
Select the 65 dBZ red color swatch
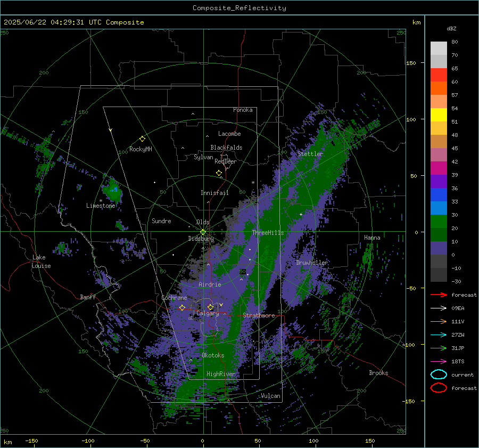tap(439, 75)
